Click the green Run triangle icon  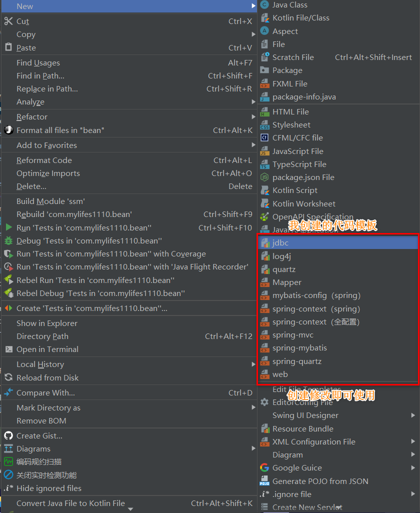(9, 227)
